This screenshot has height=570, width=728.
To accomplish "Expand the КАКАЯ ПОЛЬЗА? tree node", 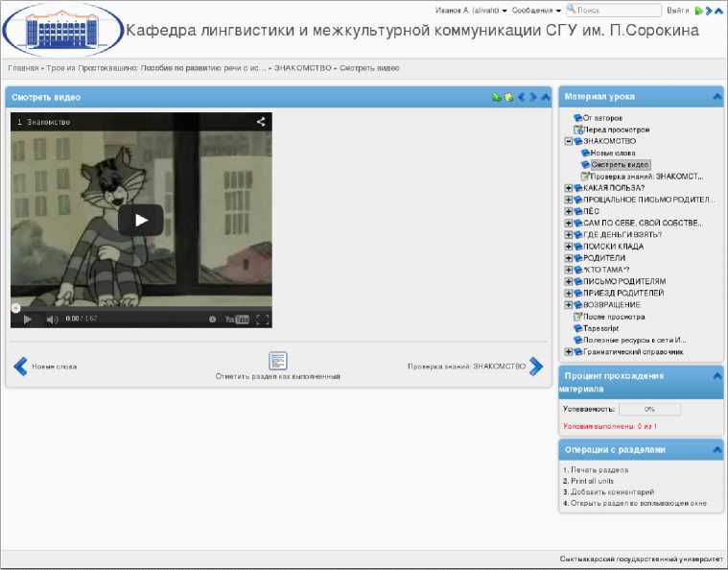I will [x=568, y=188].
